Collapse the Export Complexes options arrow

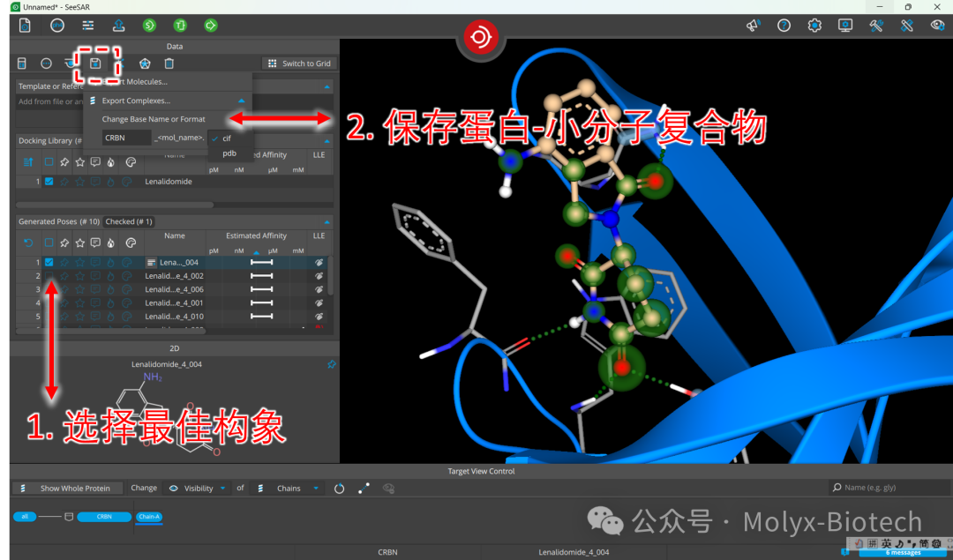coord(241,101)
